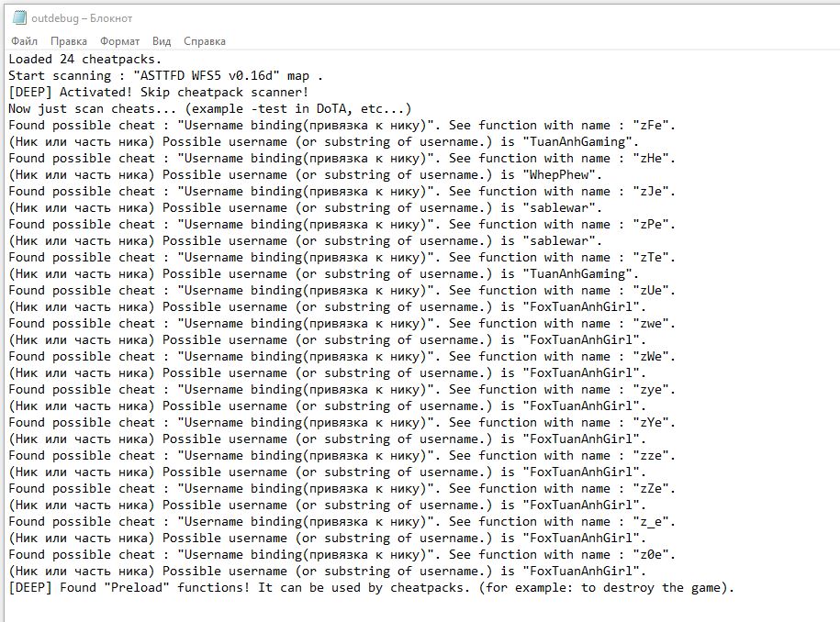Image resolution: width=840 pixels, height=622 pixels.
Task: Click the line with function name "zJe"
Action: point(342,192)
